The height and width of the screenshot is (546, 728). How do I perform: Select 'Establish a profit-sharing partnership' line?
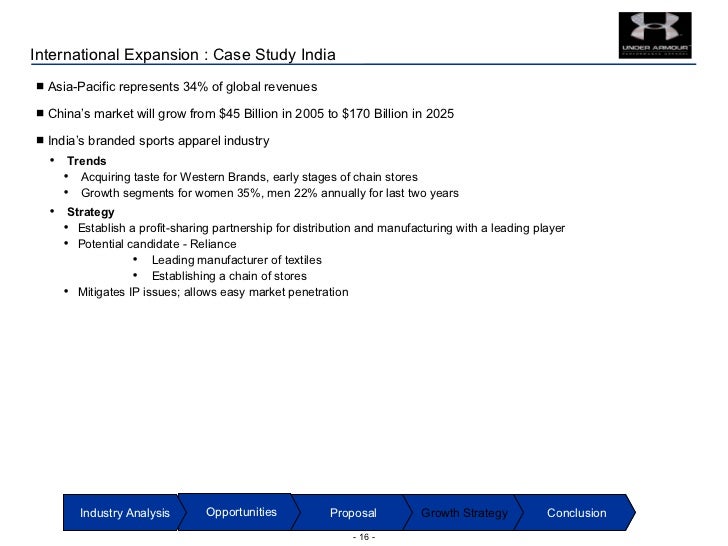click(321, 228)
